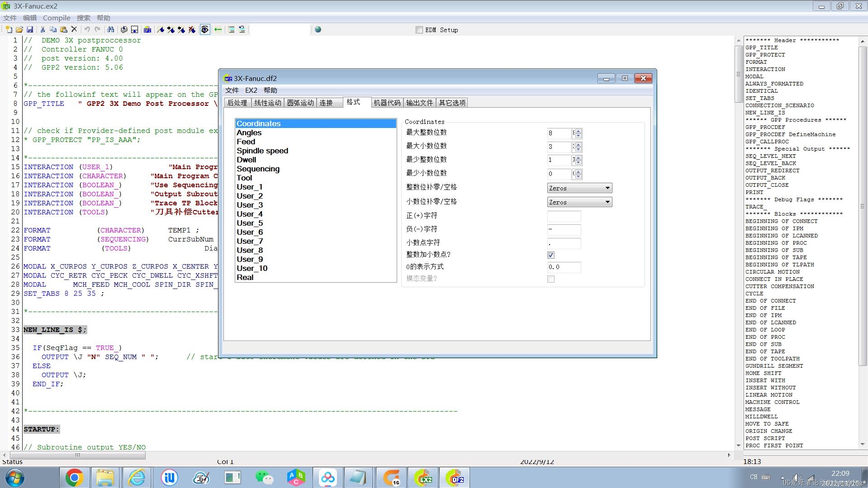The width and height of the screenshot is (868, 488).
Task: Switch to the 其它选项 tab
Action: click(452, 103)
